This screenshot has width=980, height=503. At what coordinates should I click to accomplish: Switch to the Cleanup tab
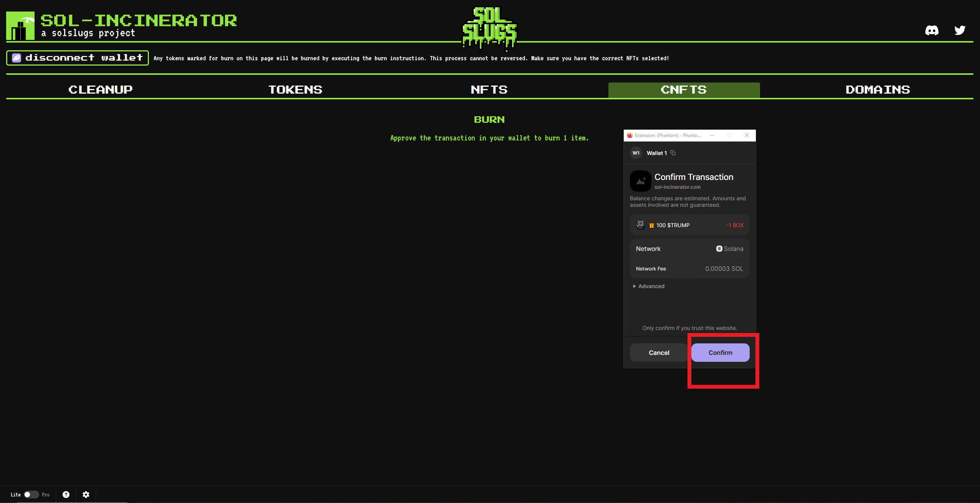[x=101, y=90]
